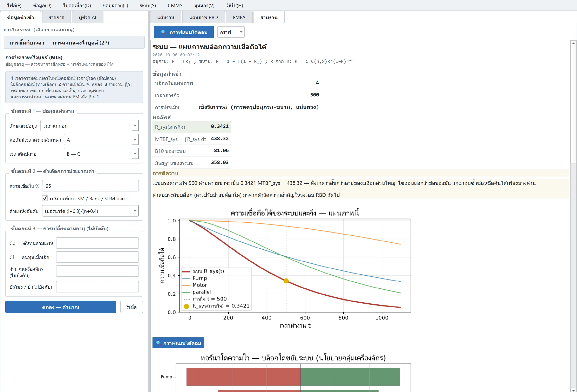This screenshot has height=392, width=577.
Task: Click the เวลาภารกิจ value 500
Action: pos(315,95)
